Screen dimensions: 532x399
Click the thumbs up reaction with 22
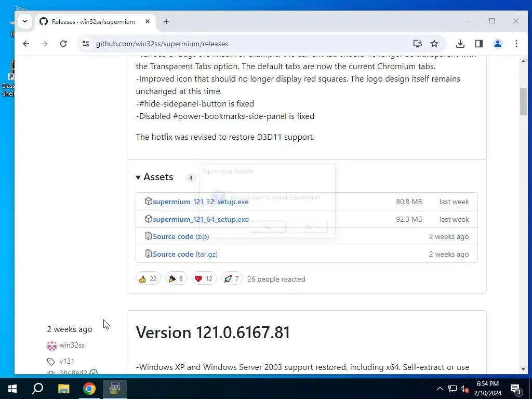click(148, 279)
